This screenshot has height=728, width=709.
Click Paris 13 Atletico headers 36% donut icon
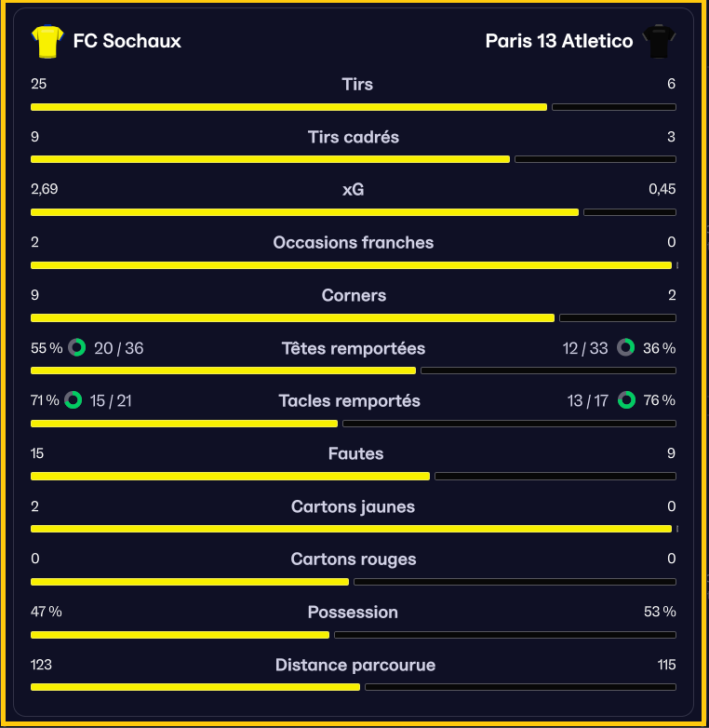tap(625, 347)
